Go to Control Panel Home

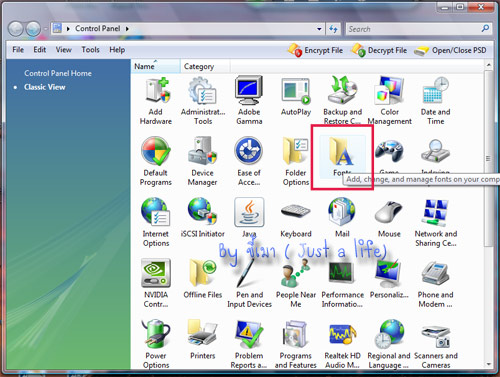(58, 73)
